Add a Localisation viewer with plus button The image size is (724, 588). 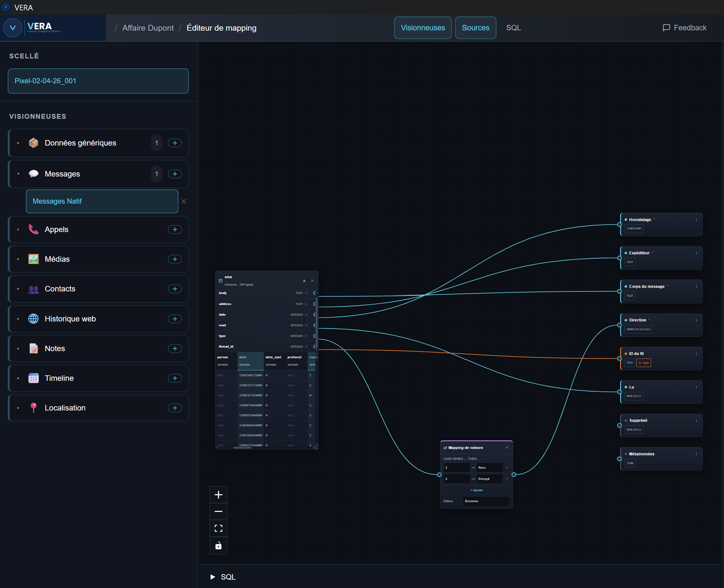(175, 408)
